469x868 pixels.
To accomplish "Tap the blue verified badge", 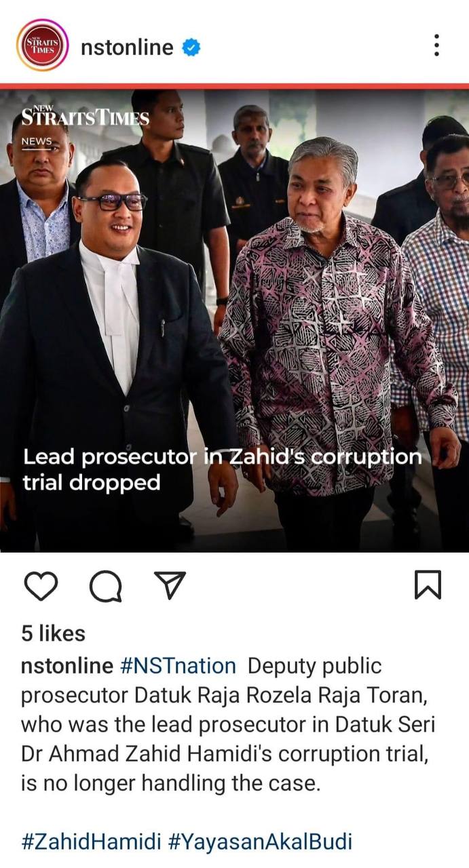I will pyautogui.click(x=191, y=47).
